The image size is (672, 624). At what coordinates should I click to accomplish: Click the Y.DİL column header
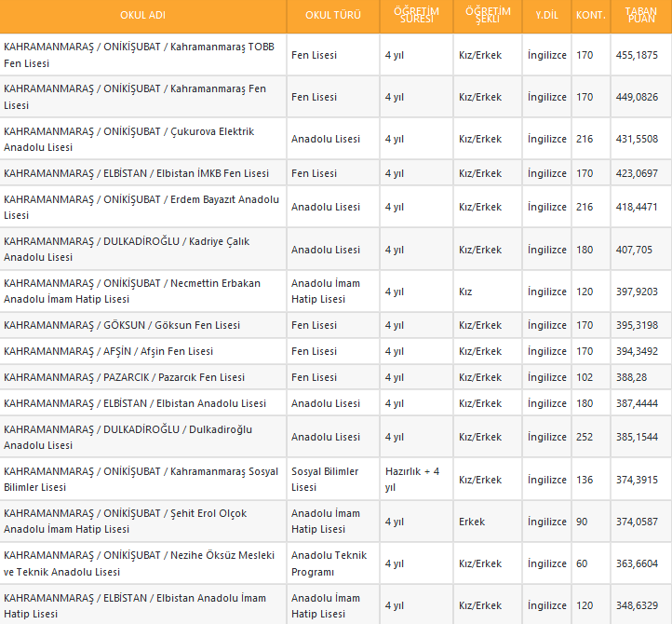point(546,16)
